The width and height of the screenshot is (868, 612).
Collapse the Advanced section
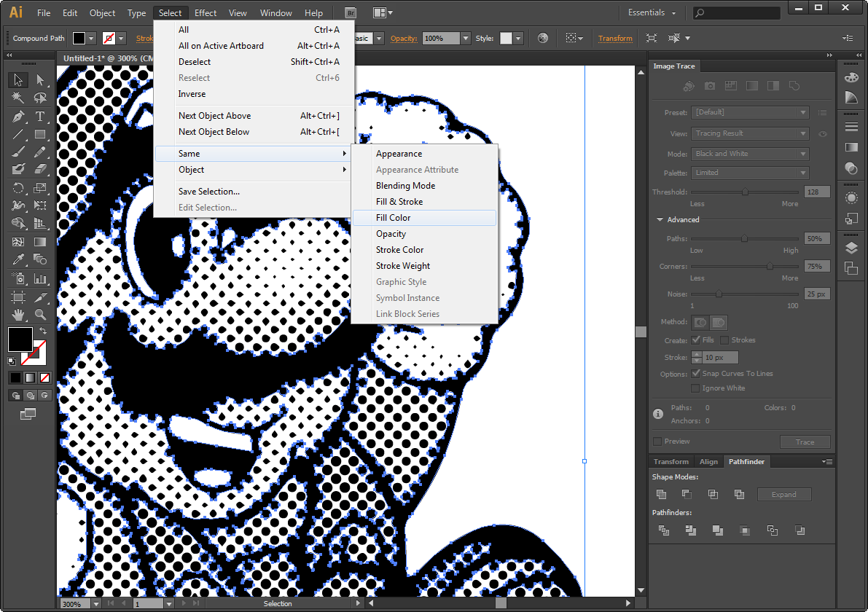point(660,220)
